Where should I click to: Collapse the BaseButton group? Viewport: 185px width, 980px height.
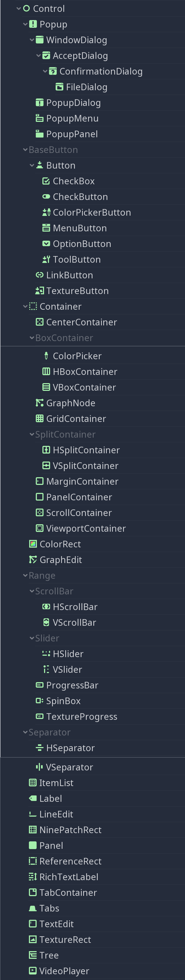pyautogui.click(x=25, y=150)
